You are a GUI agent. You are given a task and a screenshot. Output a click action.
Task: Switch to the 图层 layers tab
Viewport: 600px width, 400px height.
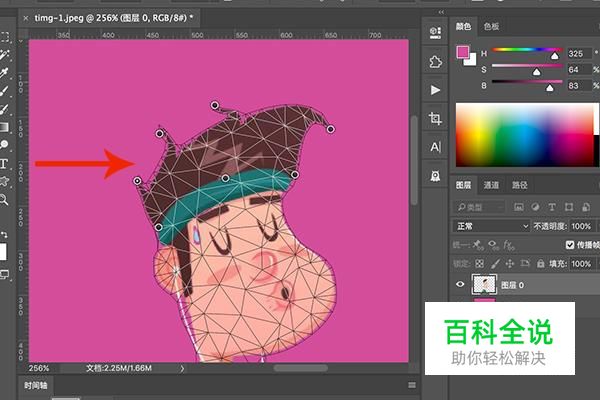(x=463, y=185)
